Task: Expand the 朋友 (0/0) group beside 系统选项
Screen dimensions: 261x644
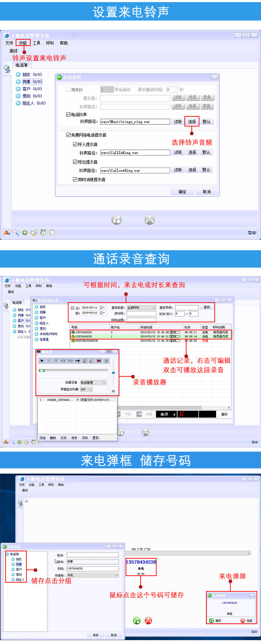Action: [x=18, y=75]
